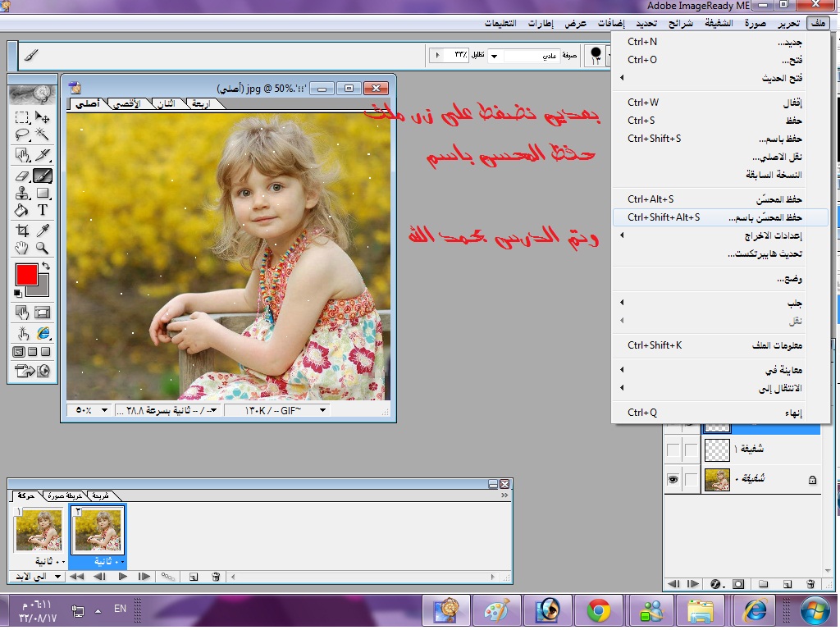Screen dimensions: 840x630
Task: Delete the selected animation frame with trash icon
Action: 216,577
